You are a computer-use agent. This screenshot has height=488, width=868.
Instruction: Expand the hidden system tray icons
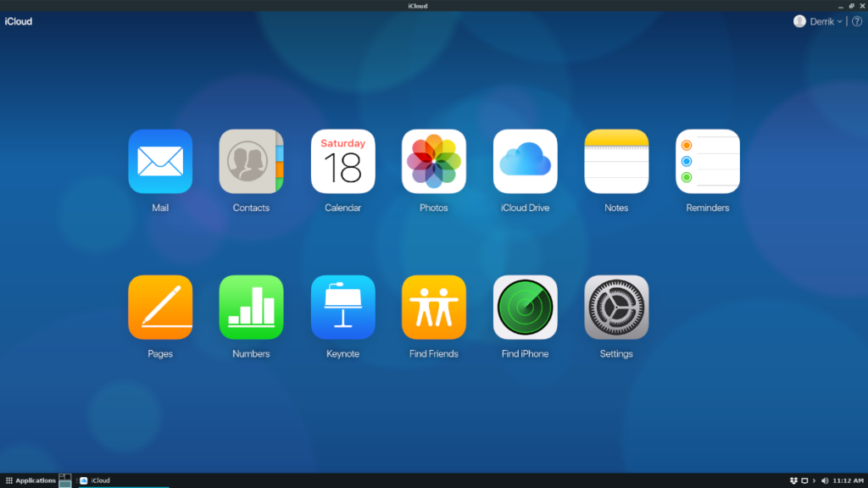click(814, 480)
